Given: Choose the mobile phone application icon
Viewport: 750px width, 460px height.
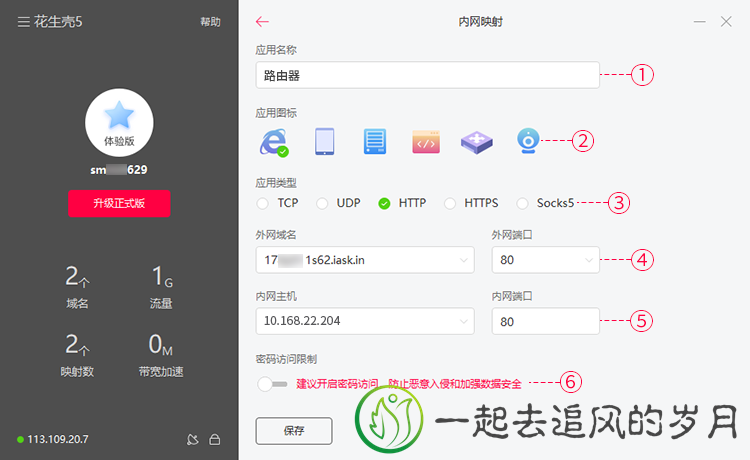Looking at the screenshot, I should [324, 142].
